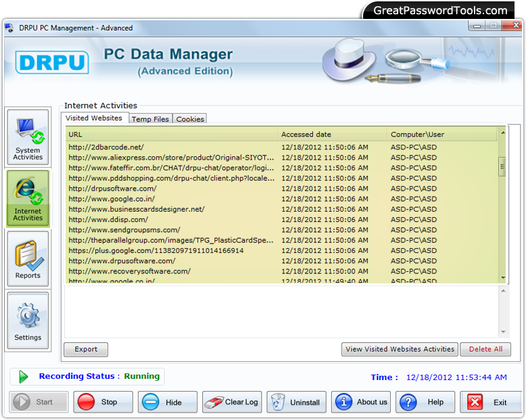This screenshot has width=526, height=420.
Task: Switch to Cookies tab
Action: click(x=190, y=119)
